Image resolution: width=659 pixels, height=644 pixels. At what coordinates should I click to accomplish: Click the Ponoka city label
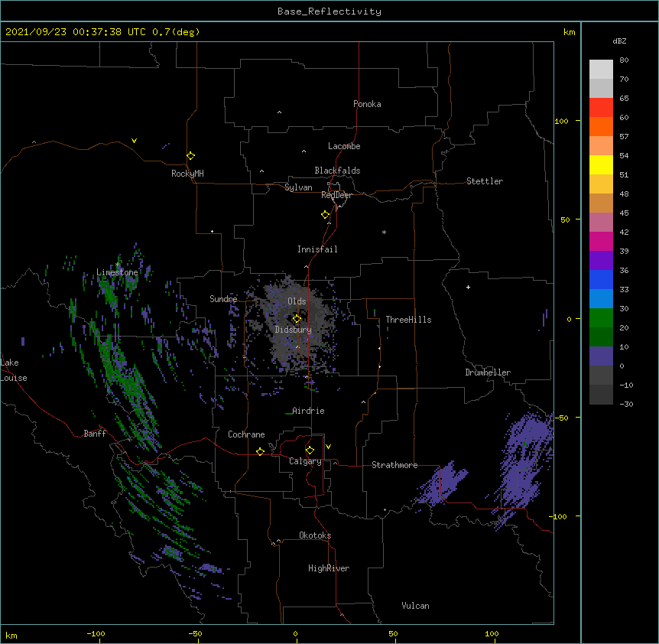tap(367, 104)
